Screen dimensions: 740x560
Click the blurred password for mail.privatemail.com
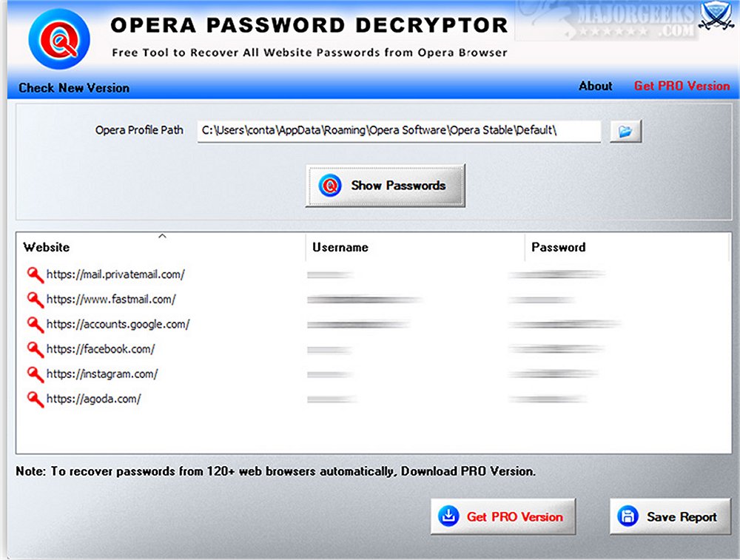[557, 274]
